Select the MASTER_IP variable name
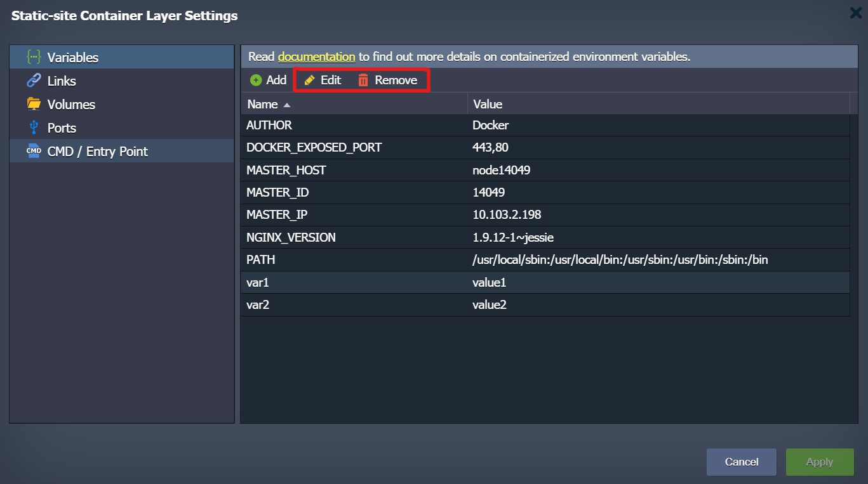Image resolution: width=868 pixels, height=484 pixels. [277, 214]
